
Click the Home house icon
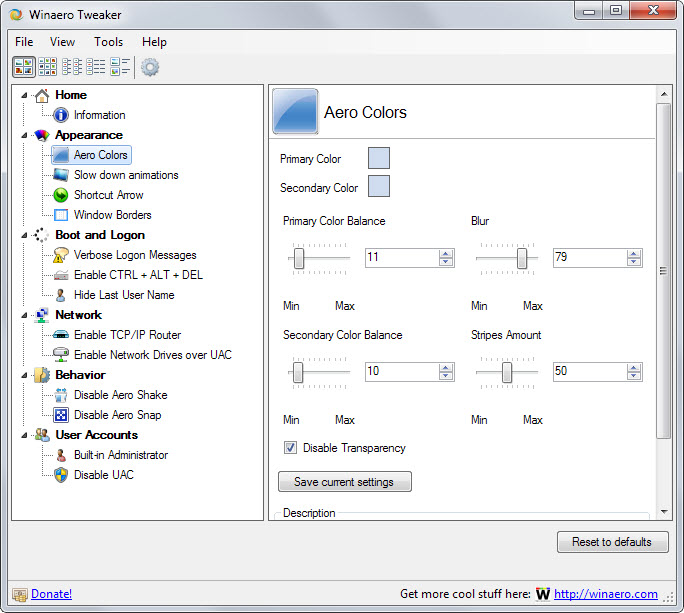[42, 95]
